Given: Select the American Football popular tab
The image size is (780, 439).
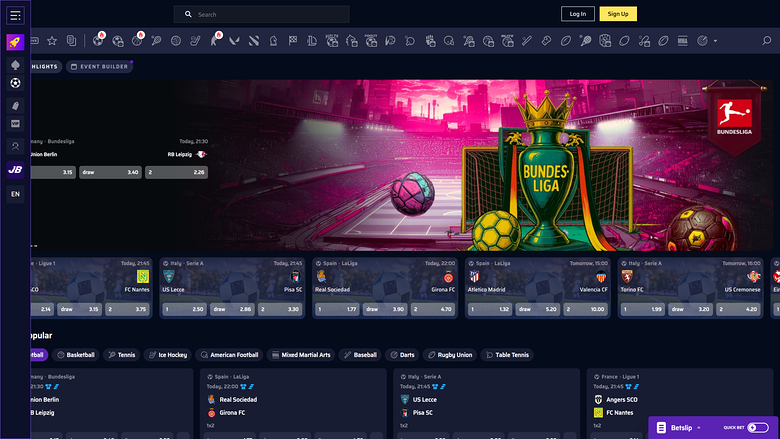Looking at the screenshot, I should pyautogui.click(x=229, y=355).
